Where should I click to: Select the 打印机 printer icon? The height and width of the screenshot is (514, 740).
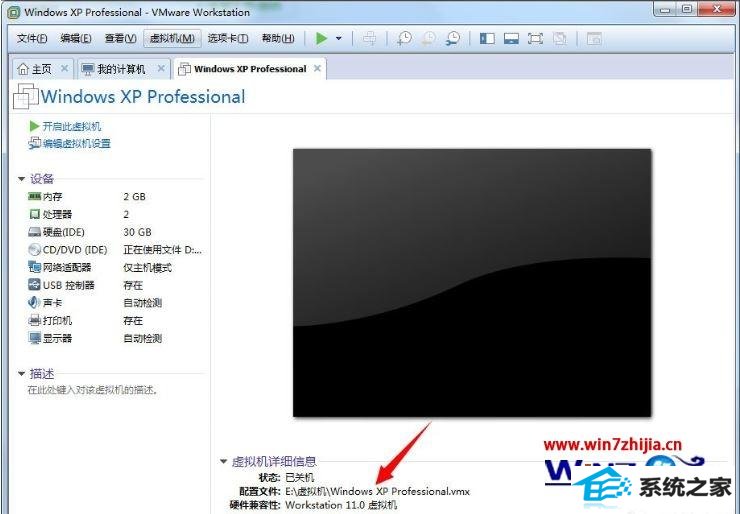pyautogui.click(x=34, y=320)
